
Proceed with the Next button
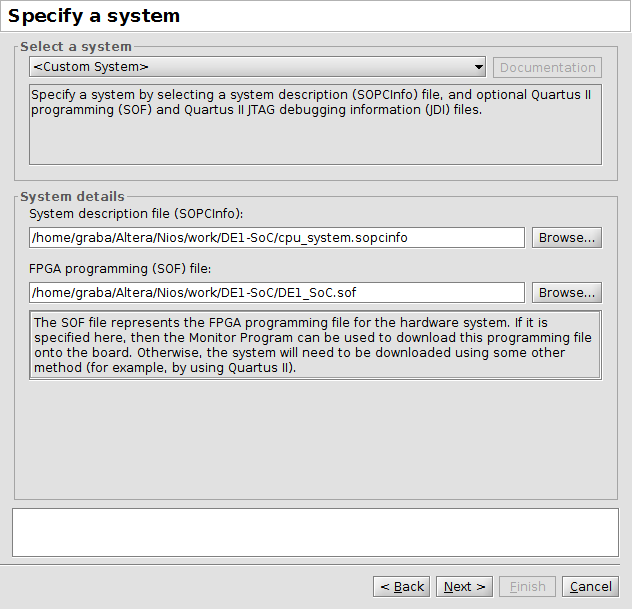tap(464, 586)
